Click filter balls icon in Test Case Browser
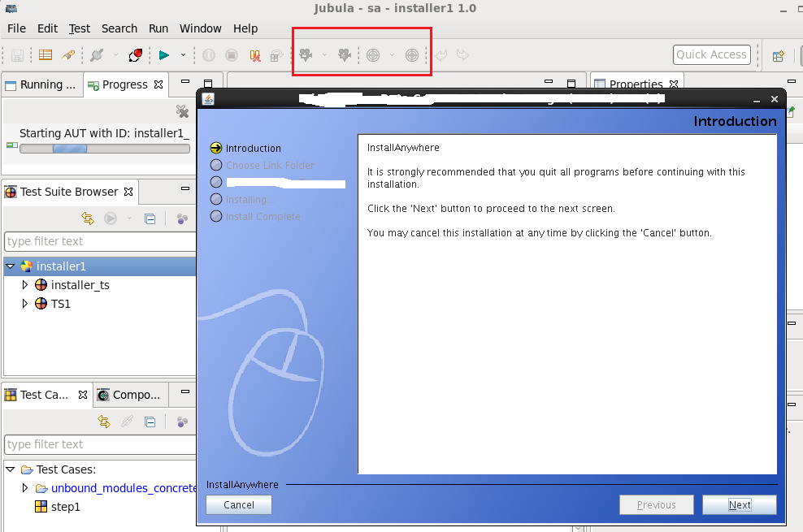Image resolution: width=803 pixels, height=532 pixels. pyautogui.click(x=182, y=422)
